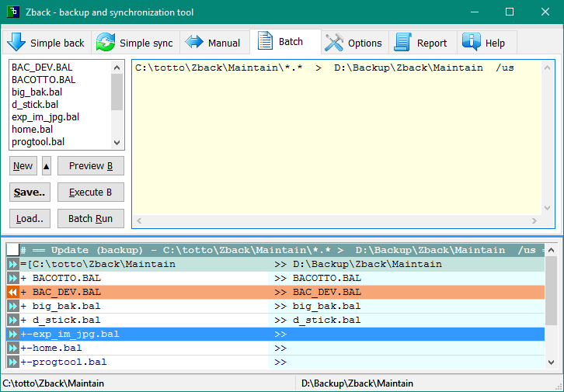Select the Batch tab
Image resolution: width=564 pixels, height=392 pixels.
pyautogui.click(x=285, y=41)
